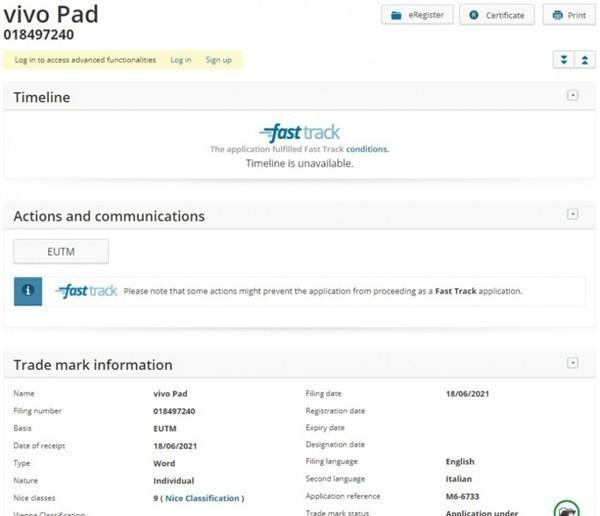Image resolution: width=600 pixels, height=516 pixels.
Task: Select the EUTM button
Action: point(61,251)
